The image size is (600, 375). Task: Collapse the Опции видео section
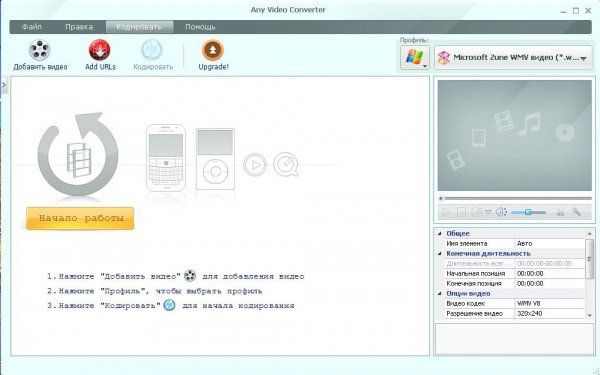click(440, 293)
